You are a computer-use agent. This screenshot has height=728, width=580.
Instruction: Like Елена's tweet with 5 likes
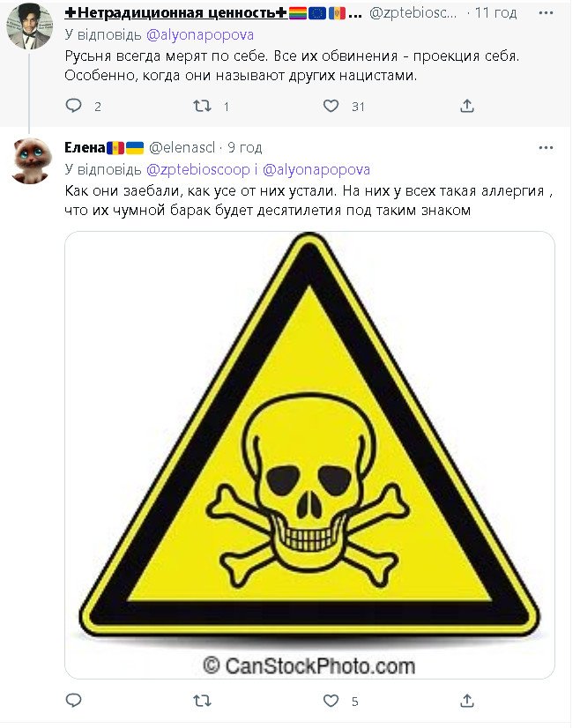331,701
